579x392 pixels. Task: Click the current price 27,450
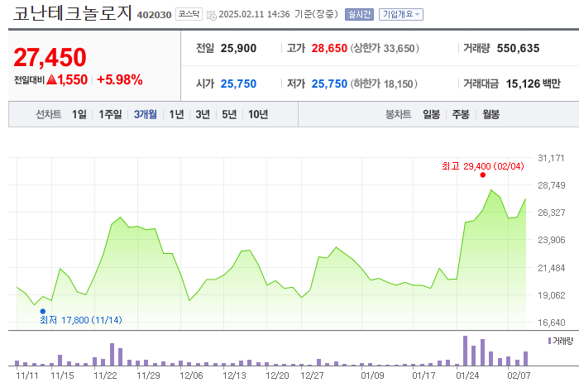50,57
